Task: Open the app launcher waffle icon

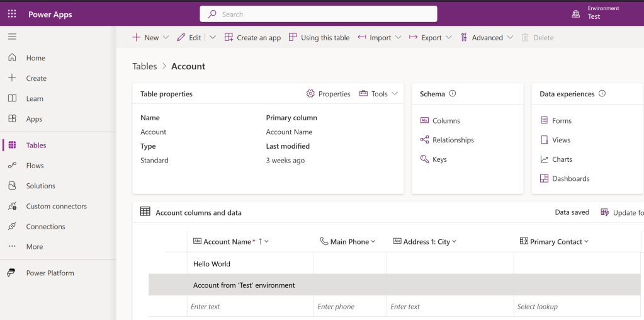Action: (12, 14)
